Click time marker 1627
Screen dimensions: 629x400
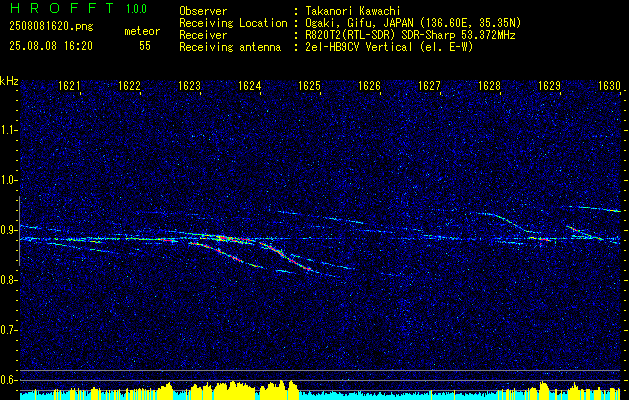coord(429,85)
